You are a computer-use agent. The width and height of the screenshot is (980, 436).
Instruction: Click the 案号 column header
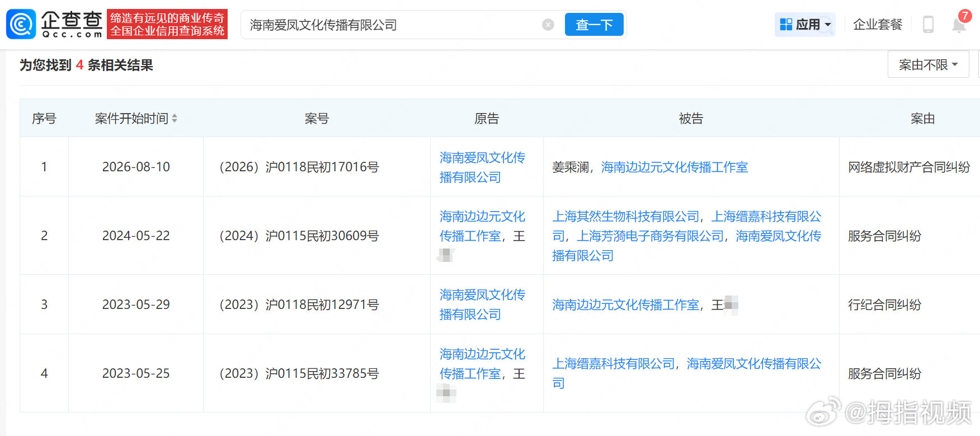point(317,118)
